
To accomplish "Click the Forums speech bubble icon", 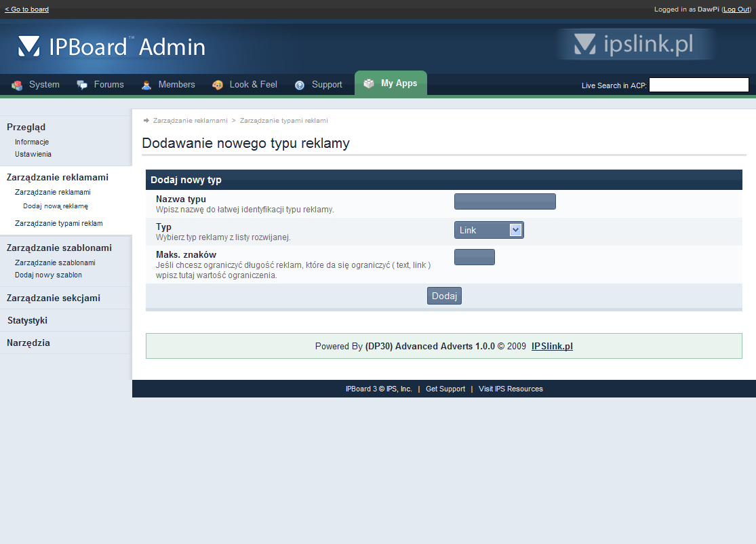I will click(82, 85).
